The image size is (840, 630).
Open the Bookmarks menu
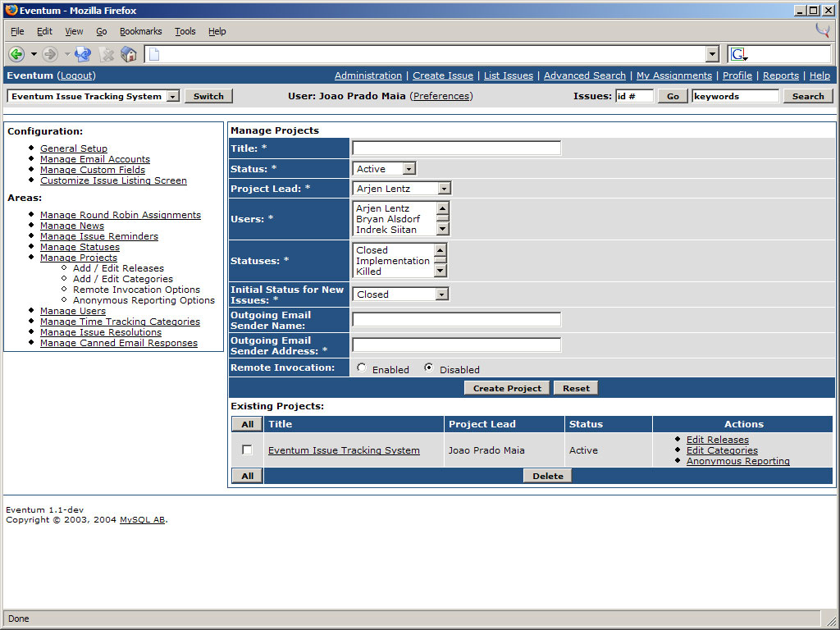click(x=140, y=31)
